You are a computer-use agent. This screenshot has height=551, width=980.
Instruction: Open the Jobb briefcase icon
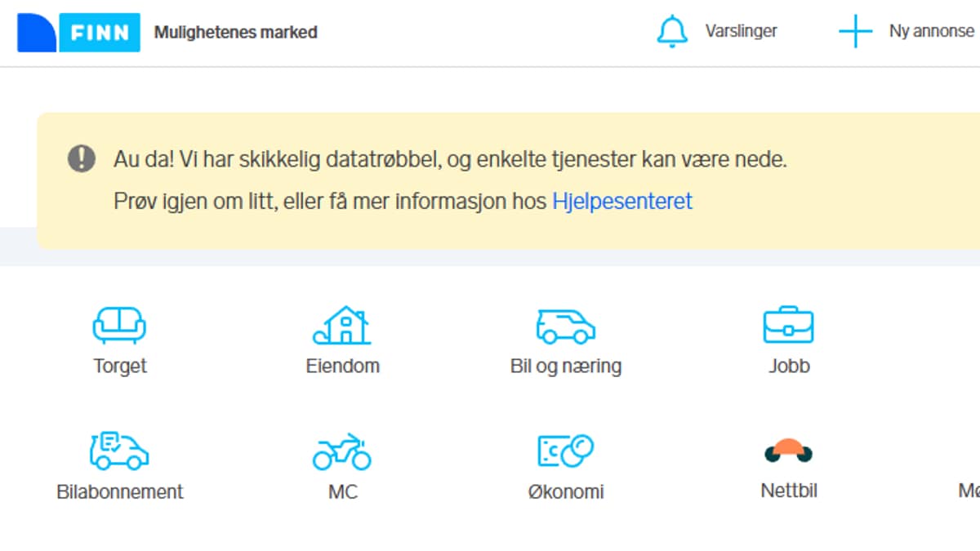pos(788,324)
